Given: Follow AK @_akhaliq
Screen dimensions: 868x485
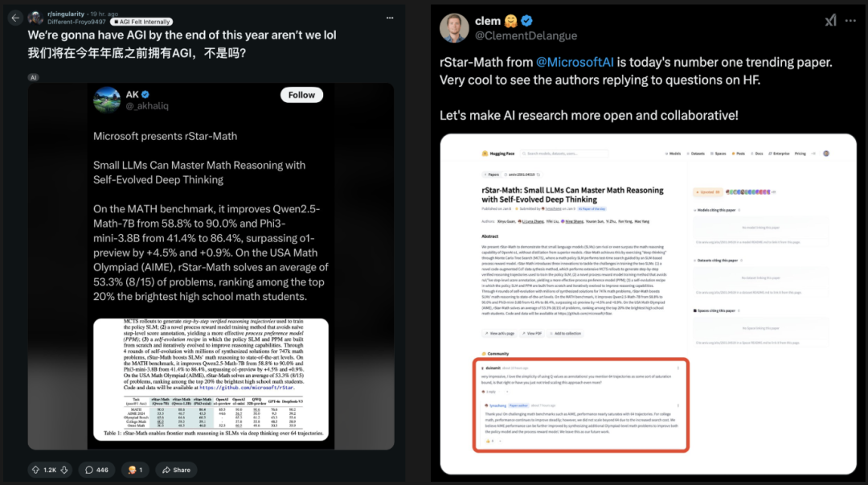Looking at the screenshot, I should (x=301, y=95).
